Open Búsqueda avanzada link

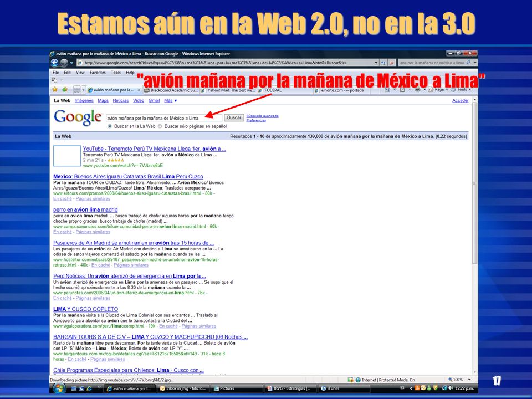[x=262, y=116]
